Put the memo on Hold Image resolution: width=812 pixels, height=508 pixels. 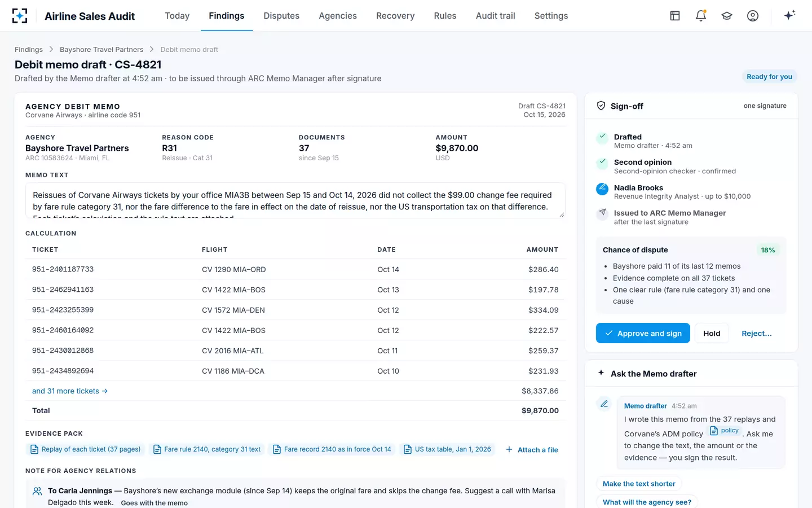(712, 333)
